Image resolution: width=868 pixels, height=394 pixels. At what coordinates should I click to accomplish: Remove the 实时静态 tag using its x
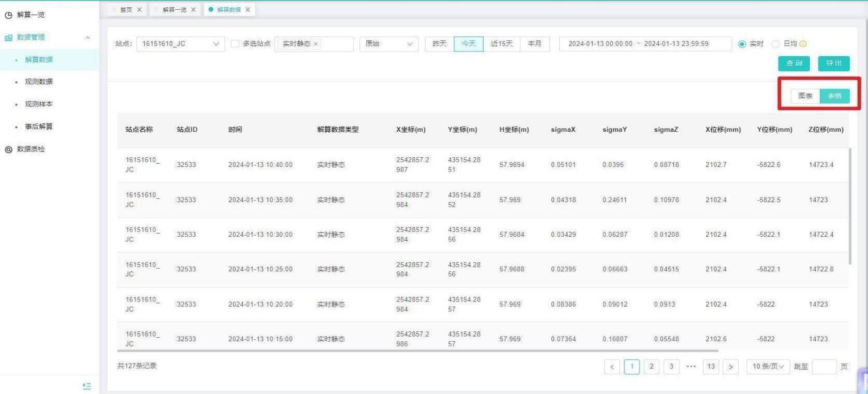click(317, 44)
